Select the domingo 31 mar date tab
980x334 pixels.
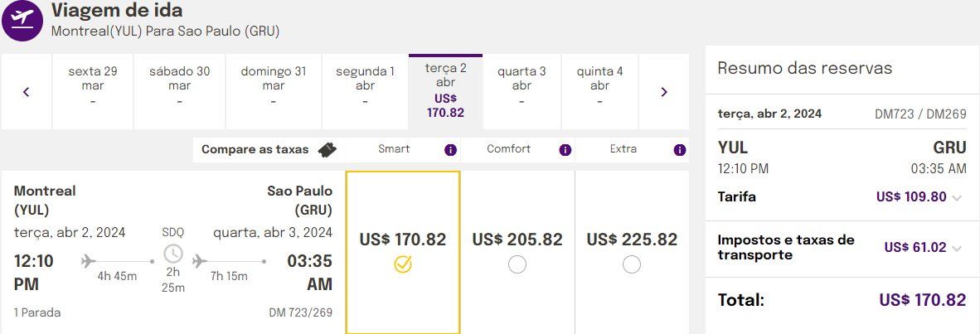pos(273,92)
